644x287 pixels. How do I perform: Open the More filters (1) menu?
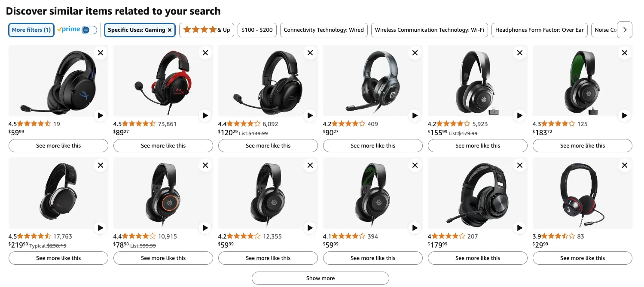(31, 30)
